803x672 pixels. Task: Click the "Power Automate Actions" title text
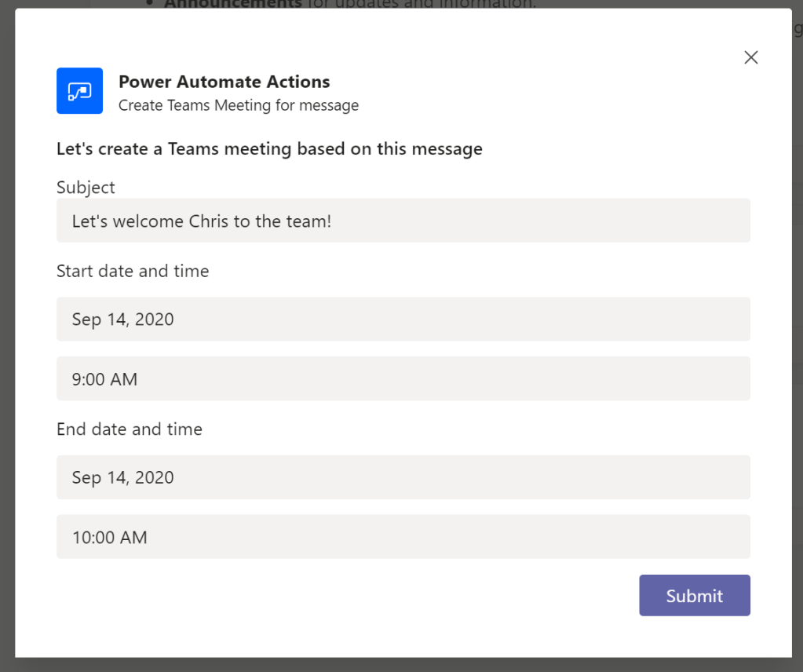pyautogui.click(x=224, y=82)
